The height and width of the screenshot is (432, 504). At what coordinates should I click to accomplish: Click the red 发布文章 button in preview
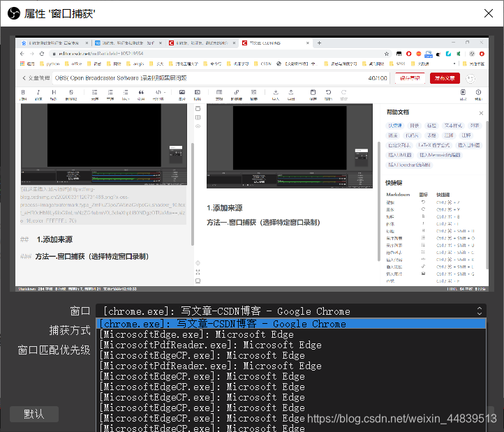445,78
